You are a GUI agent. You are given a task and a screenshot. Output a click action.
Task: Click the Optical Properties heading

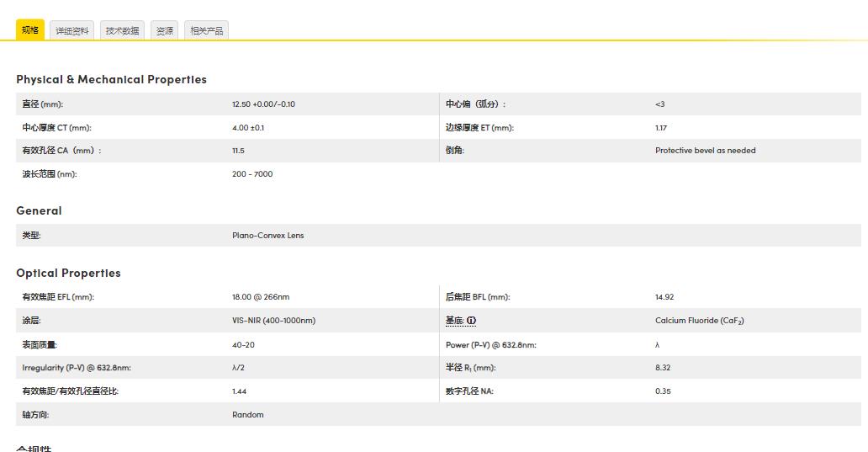pos(68,273)
